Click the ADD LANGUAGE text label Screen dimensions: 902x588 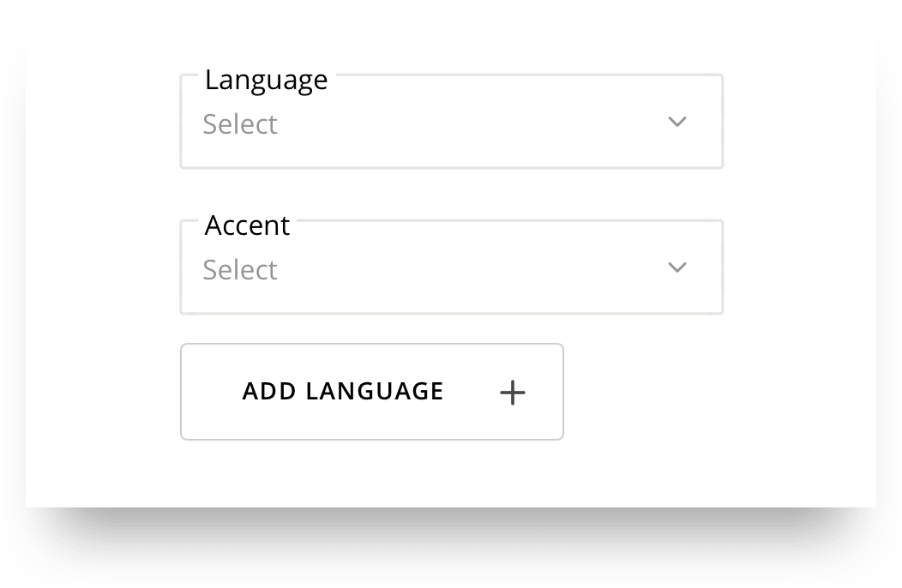[x=343, y=392]
